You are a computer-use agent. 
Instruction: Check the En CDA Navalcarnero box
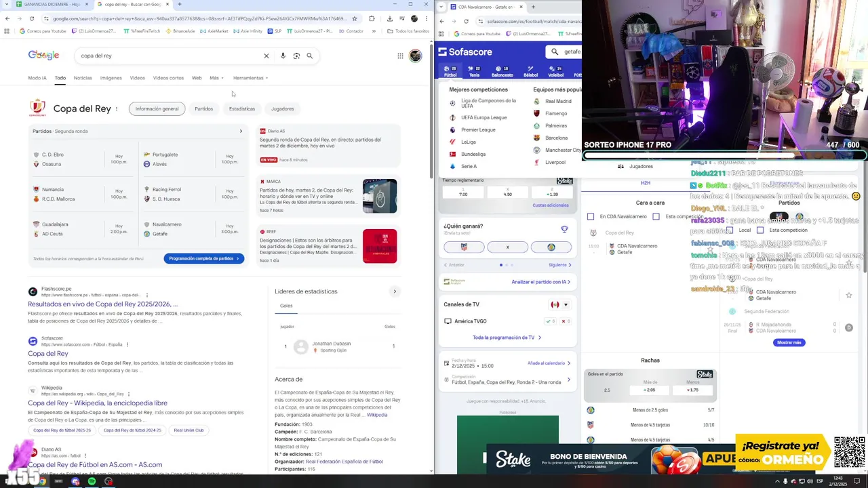pos(591,216)
